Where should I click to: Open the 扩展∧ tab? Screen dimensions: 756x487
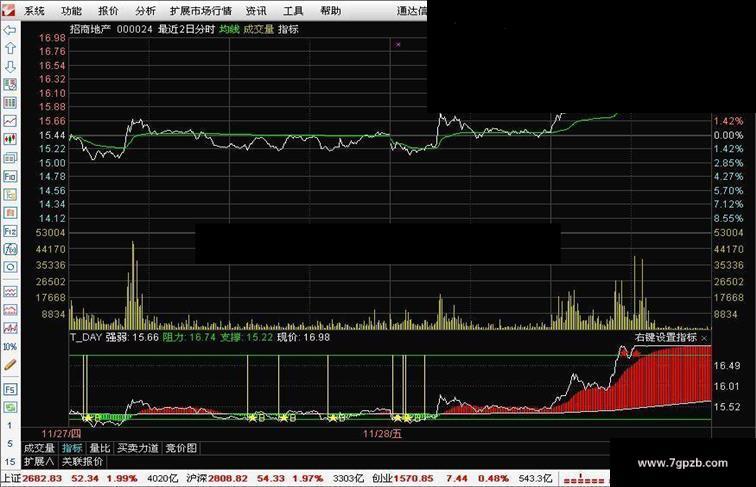click(x=40, y=462)
